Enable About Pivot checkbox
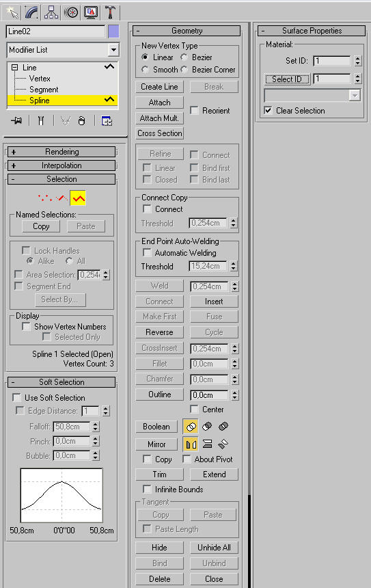The image size is (371, 588). (187, 459)
